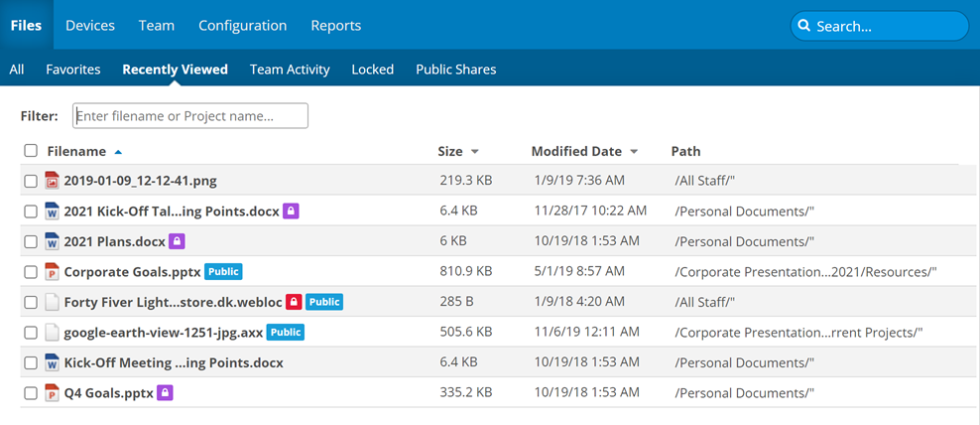This screenshot has width=980, height=425.
Task: Select the checkbox for Q4 Goals.pptx
Action: coord(31,393)
